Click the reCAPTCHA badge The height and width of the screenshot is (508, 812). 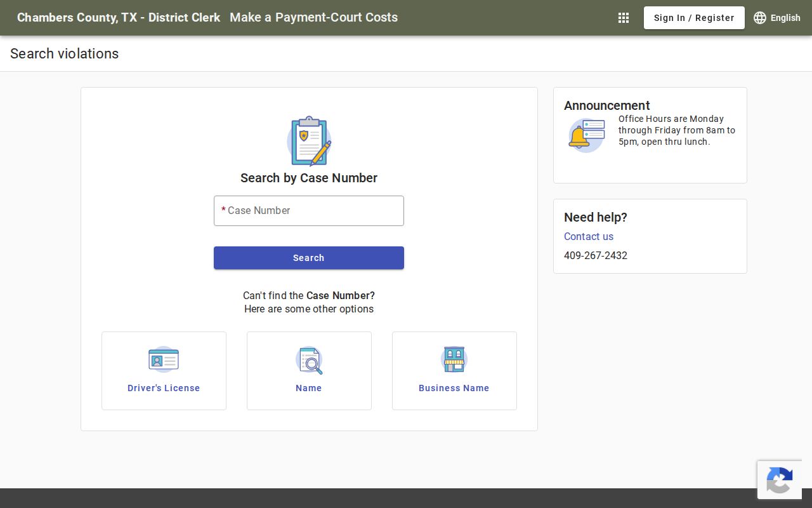click(x=780, y=480)
